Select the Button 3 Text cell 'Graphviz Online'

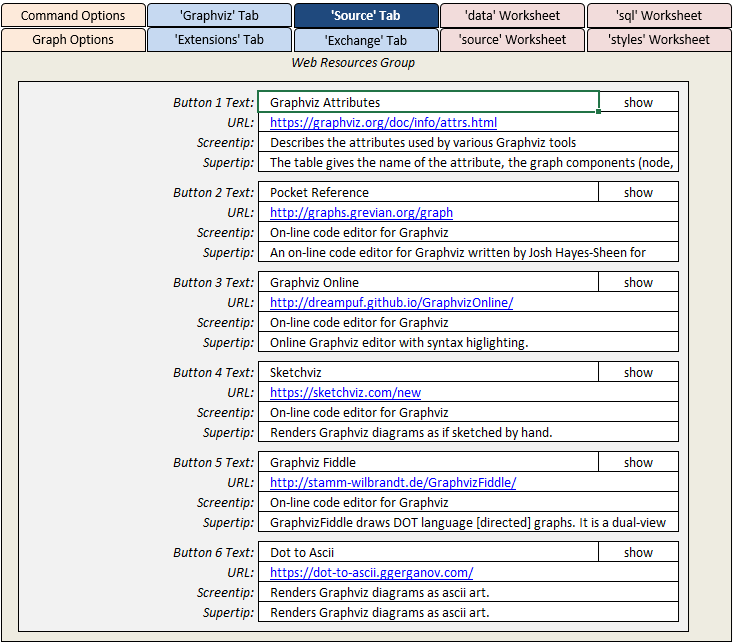(x=428, y=282)
